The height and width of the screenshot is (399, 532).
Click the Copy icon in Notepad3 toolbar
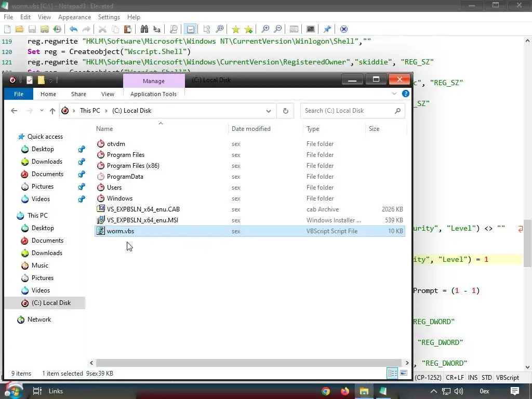click(115, 29)
